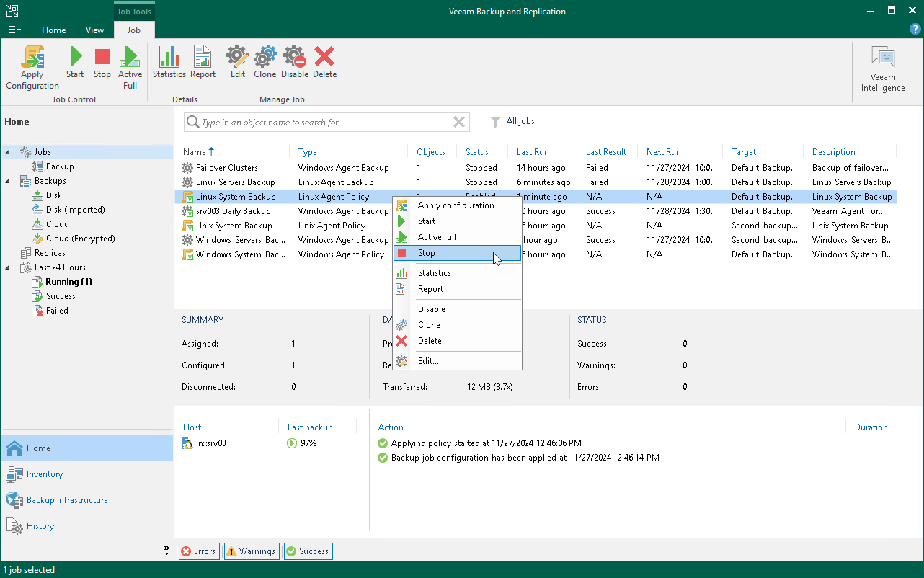Click the Disable job ribbon icon
Viewport: 924px width, 578px height.
click(x=294, y=63)
